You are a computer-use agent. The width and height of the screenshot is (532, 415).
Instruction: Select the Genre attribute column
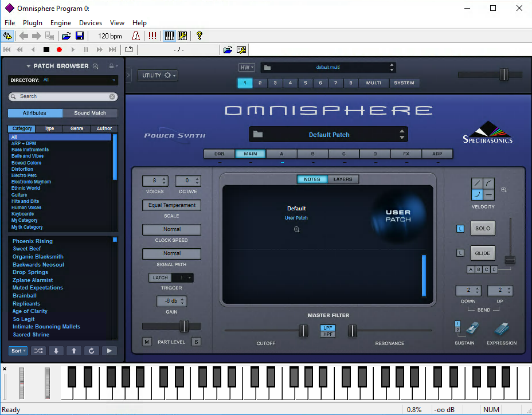77,128
